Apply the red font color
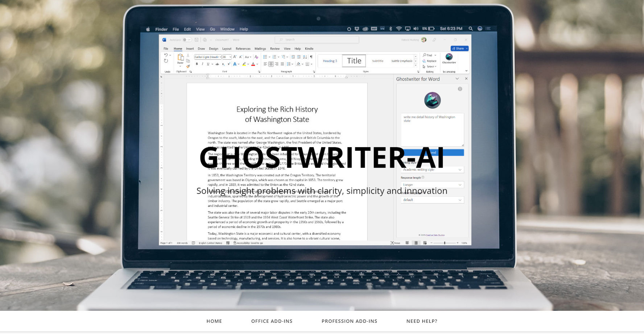This screenshot has width=644, height=334. [x=253, y=64]
